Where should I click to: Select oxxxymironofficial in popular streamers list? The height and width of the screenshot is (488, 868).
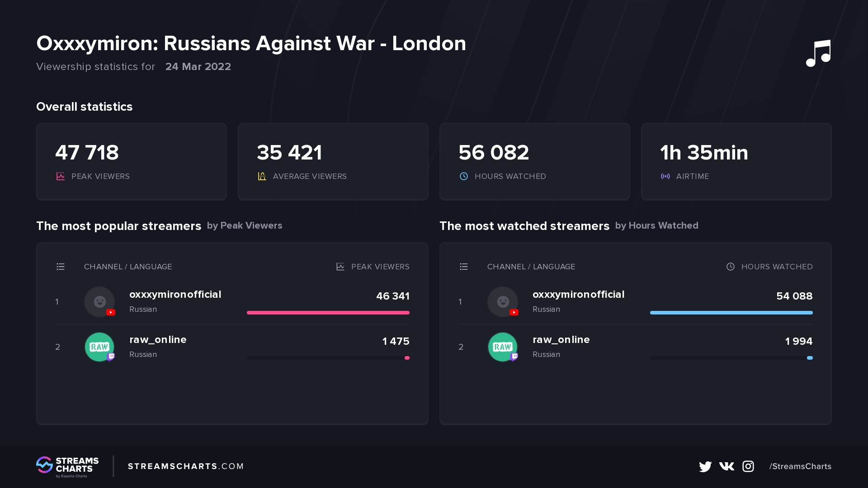pos(175,295)
